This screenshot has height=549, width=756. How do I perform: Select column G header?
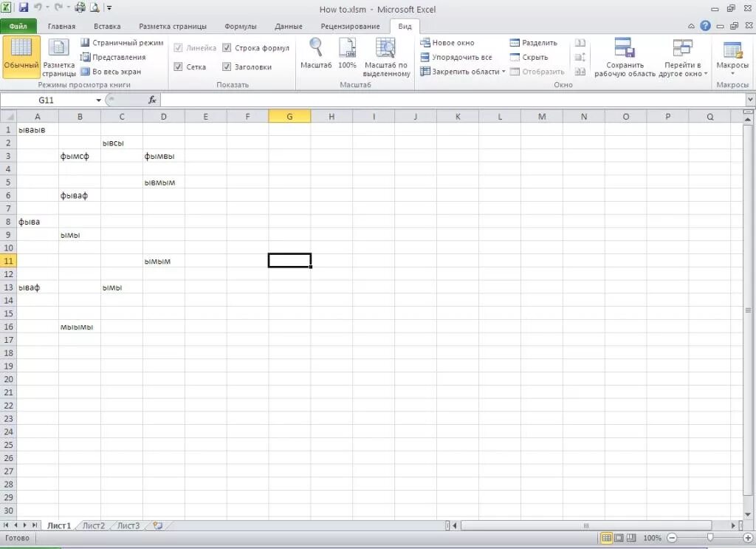289,116
